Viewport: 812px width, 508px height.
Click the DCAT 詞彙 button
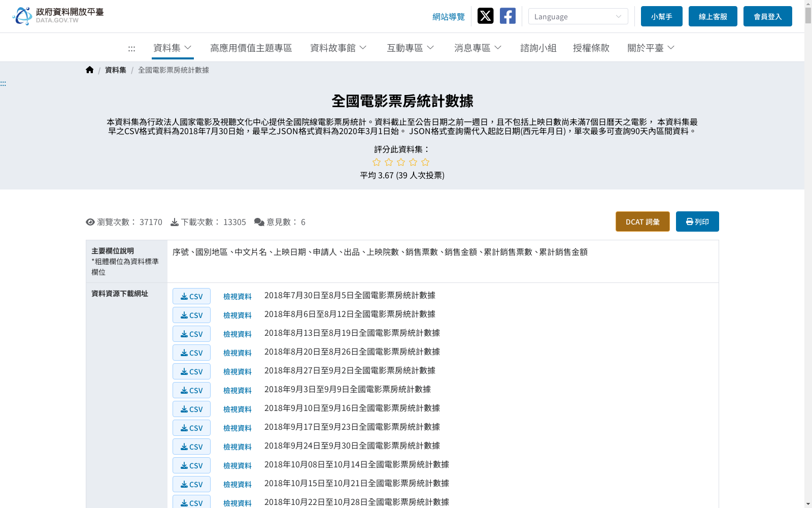pos(642,221)
